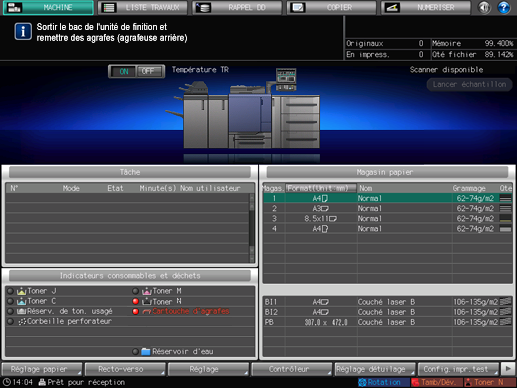Select the red Cartouche d'agrafes indicator
Screen dimensions: 517x388
(135, 311)
